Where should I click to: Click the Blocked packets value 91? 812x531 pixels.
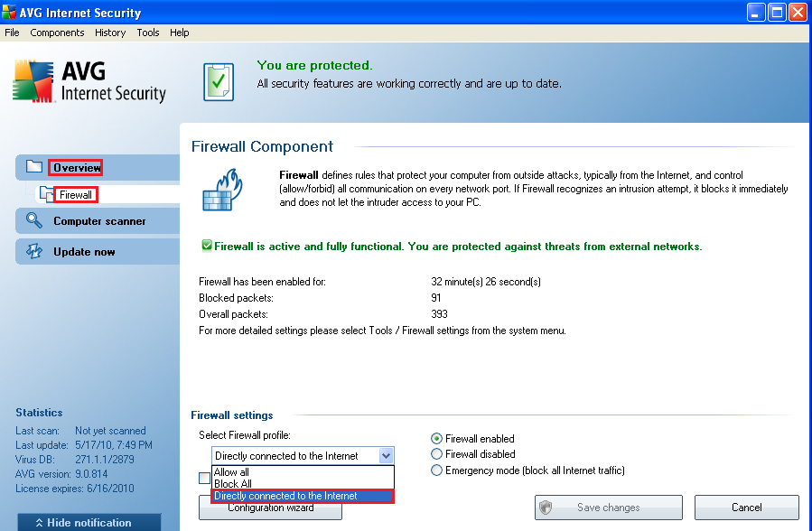click(436, 298)
